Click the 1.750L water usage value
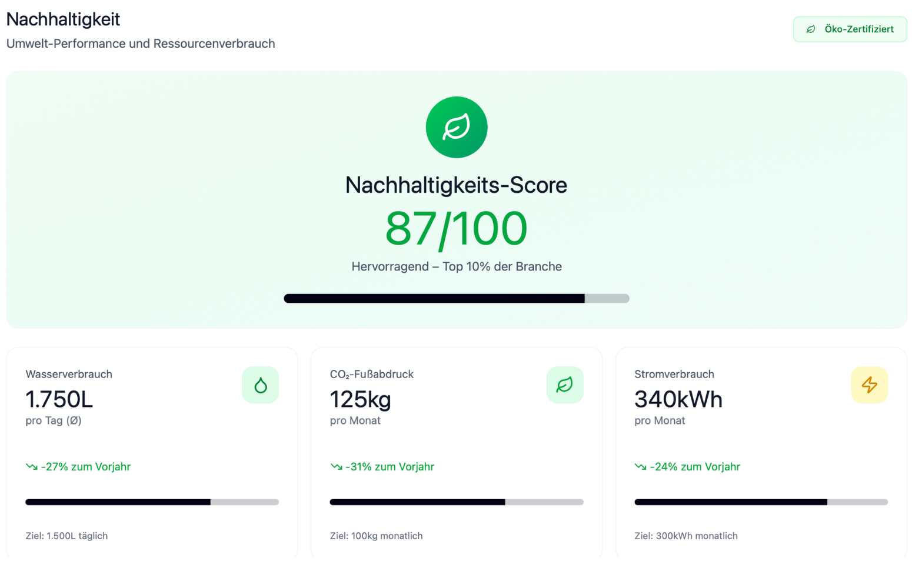The height and width of the screenshot is (588, 912). (59, 400)
